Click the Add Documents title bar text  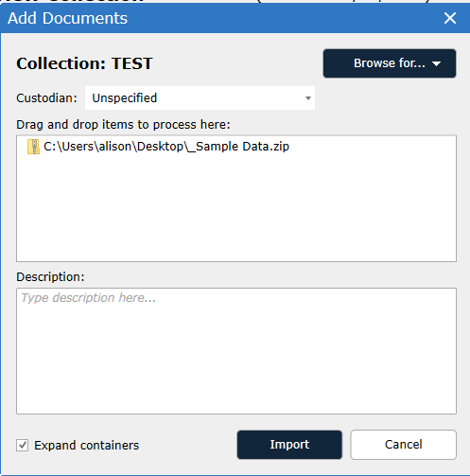pyautogui.click(x=67, y=18)
